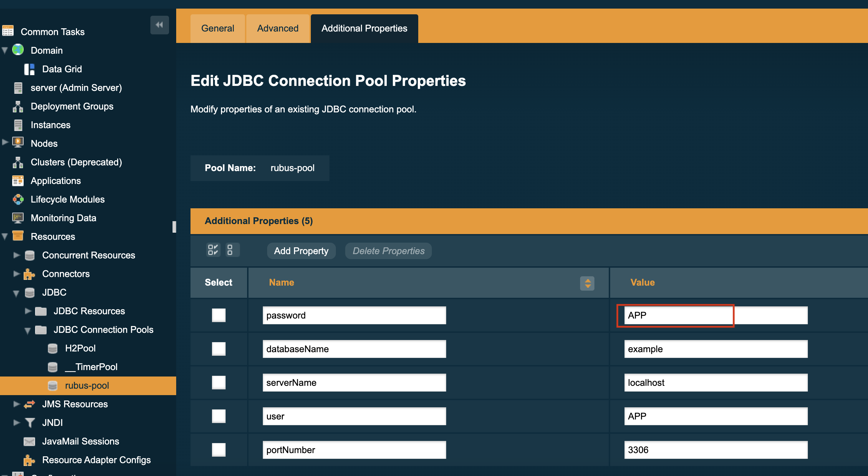Click the Applications tree icon

click(18, 181)
